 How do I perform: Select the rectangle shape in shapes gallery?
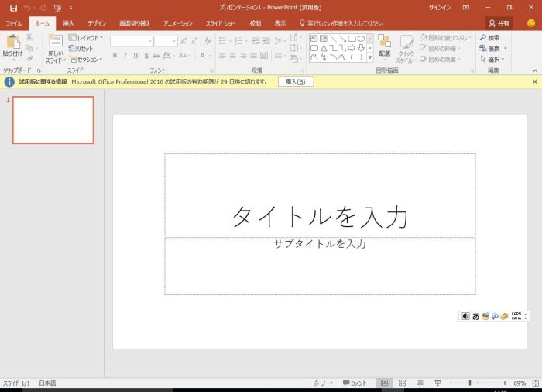[352, 38]
